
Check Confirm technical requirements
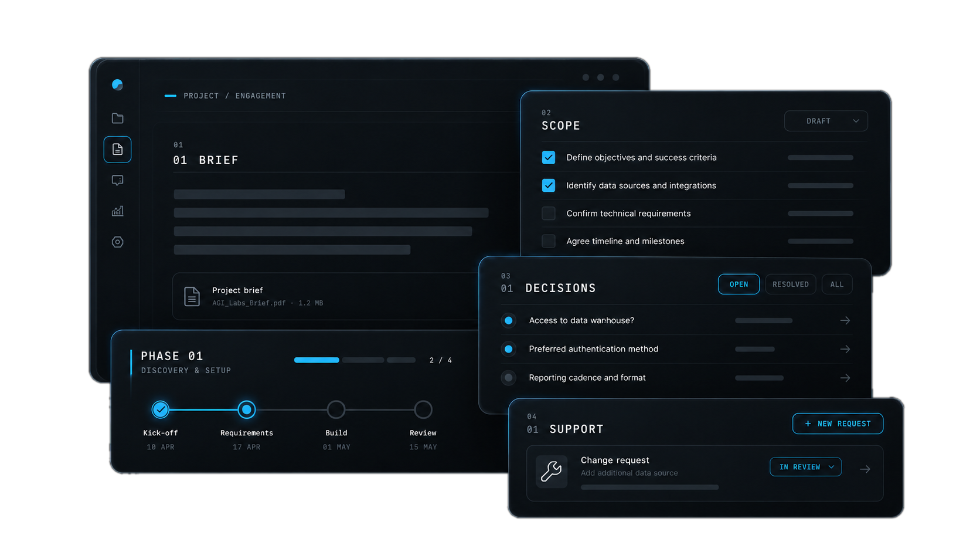(549, 213)
